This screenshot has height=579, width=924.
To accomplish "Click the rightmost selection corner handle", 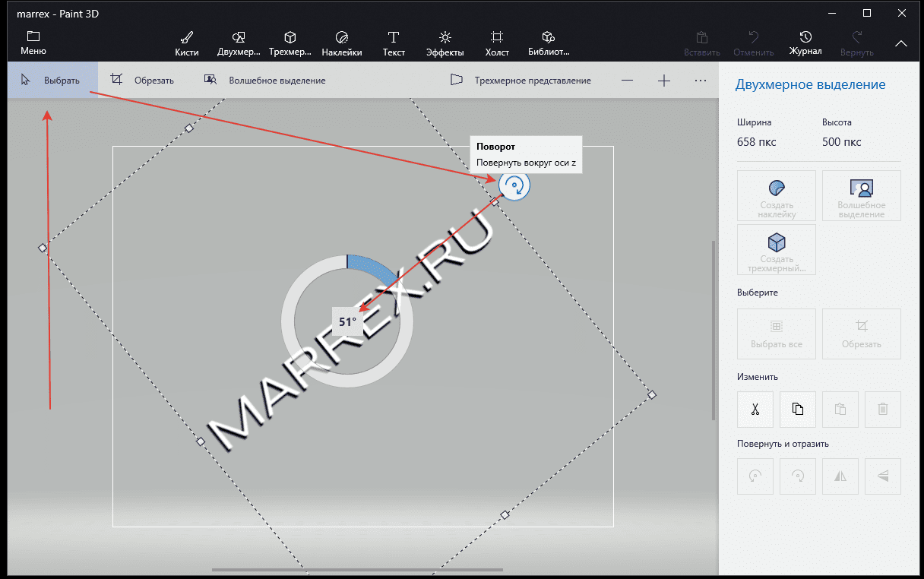I will [651, 394].
